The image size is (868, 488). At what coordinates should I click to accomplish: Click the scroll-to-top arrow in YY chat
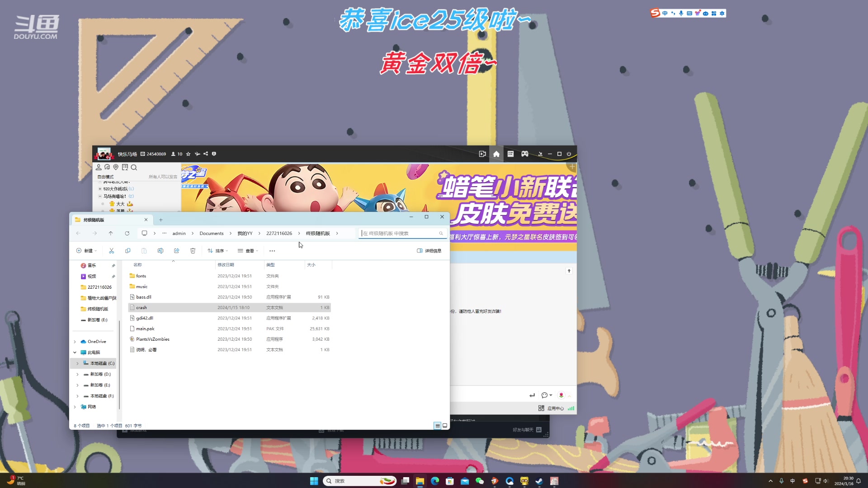[569, 271]
